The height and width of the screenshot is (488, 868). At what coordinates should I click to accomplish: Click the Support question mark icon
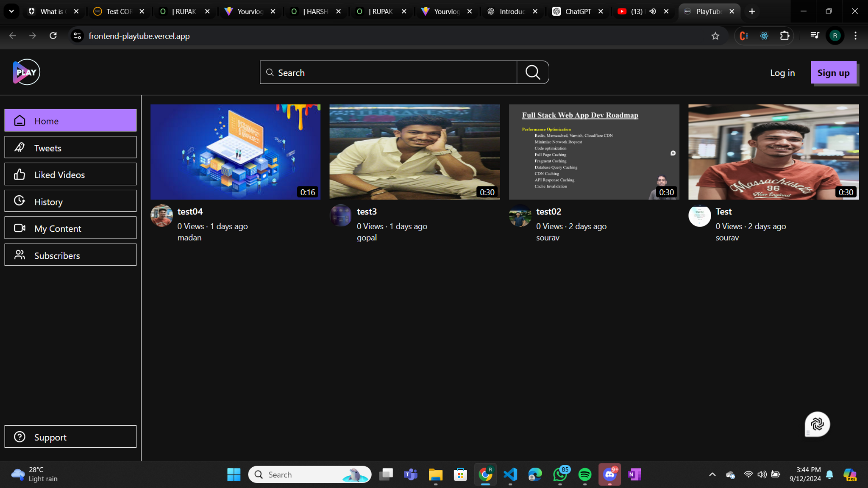pos(19,436)
